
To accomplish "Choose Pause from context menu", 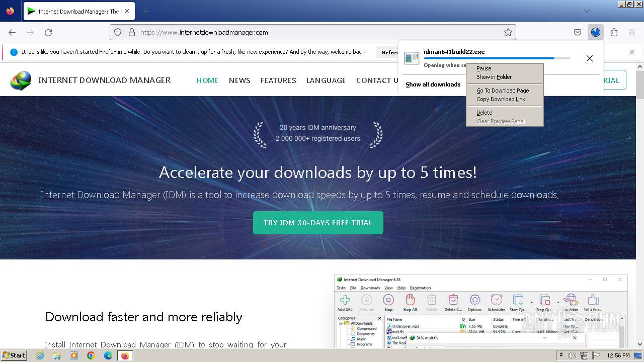I will pos(505,68).
